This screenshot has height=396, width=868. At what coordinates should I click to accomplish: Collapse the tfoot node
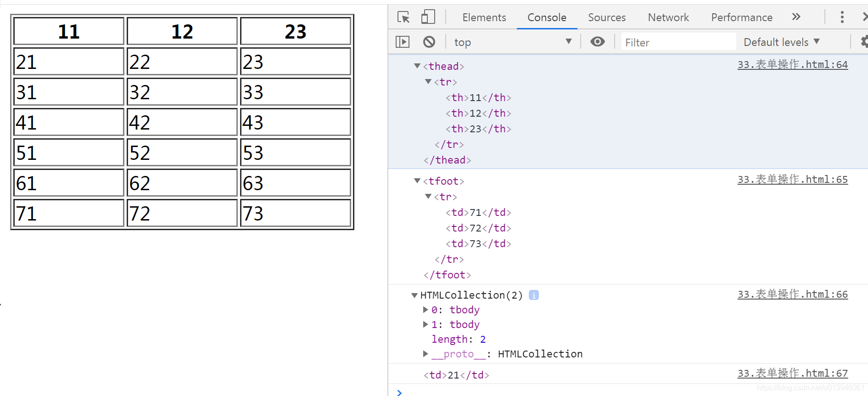click(417, 181)
